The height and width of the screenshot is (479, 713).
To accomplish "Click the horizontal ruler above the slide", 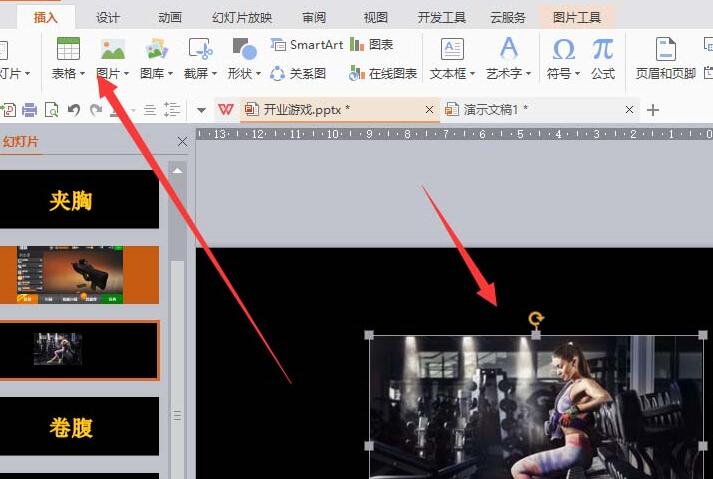I will click(454, 134).
